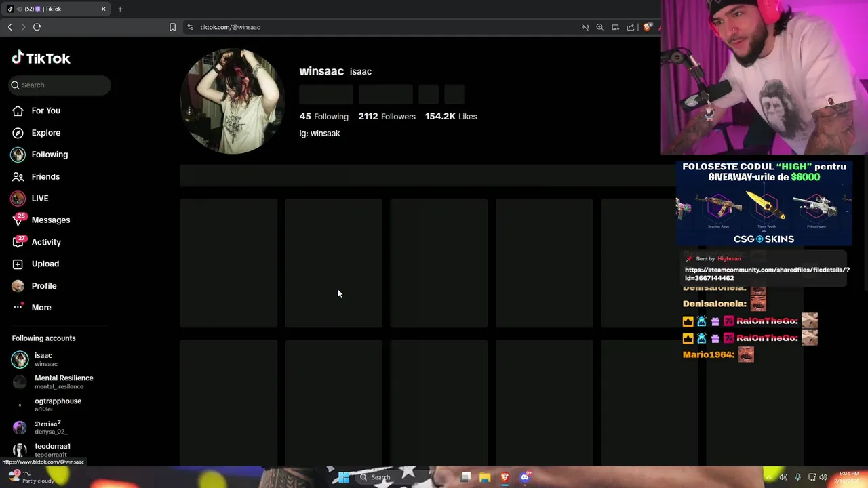Click the picture-in-picture icon in address bar

tap(615, 27)
